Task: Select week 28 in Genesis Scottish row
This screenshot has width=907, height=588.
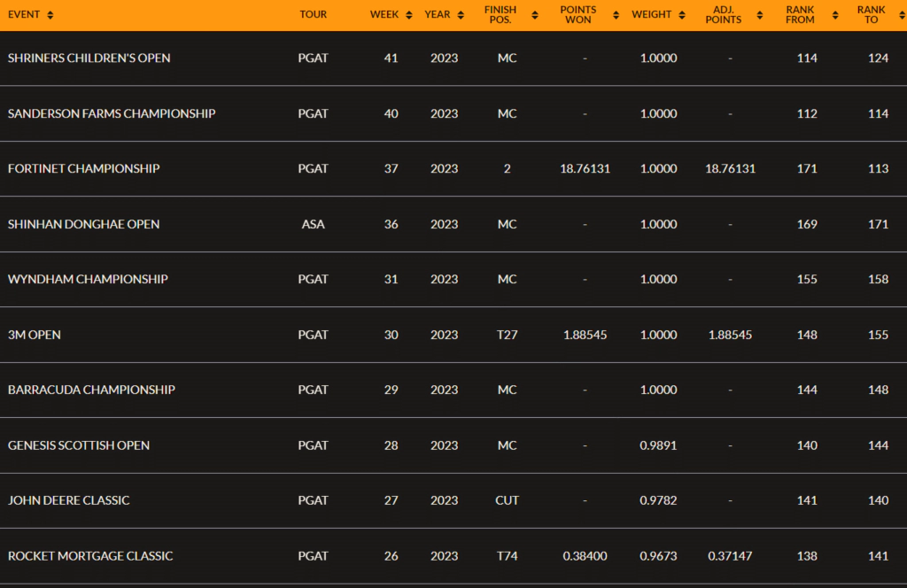Action: click(391, 445)
